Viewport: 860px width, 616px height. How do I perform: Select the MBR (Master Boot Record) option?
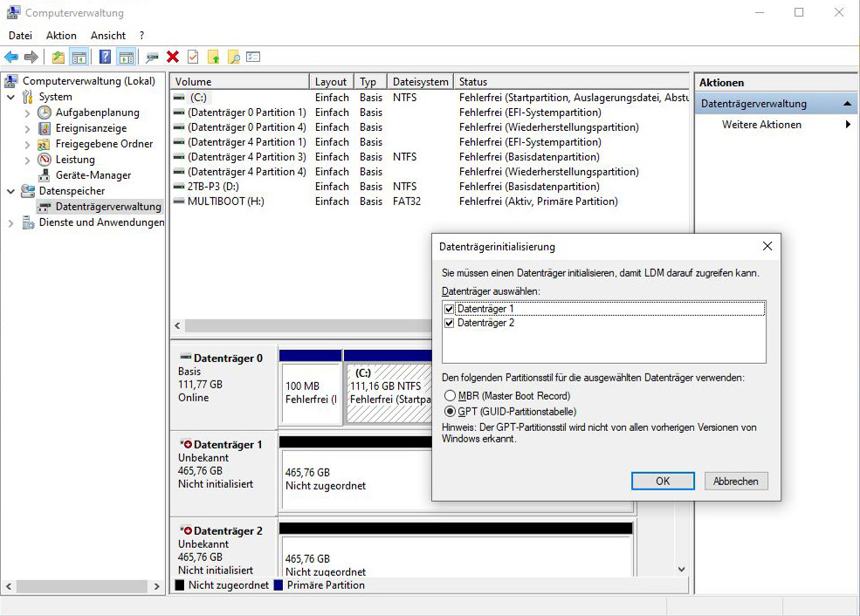(451, 396)
